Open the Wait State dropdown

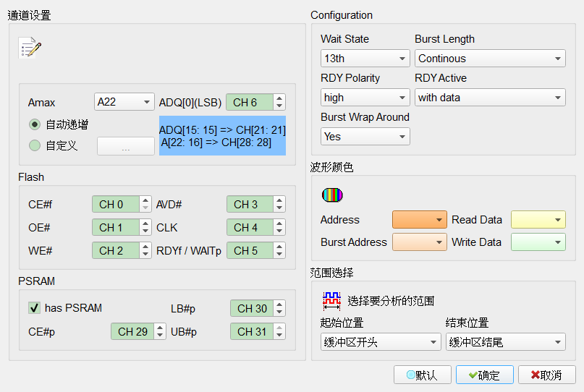click(365, 59)
